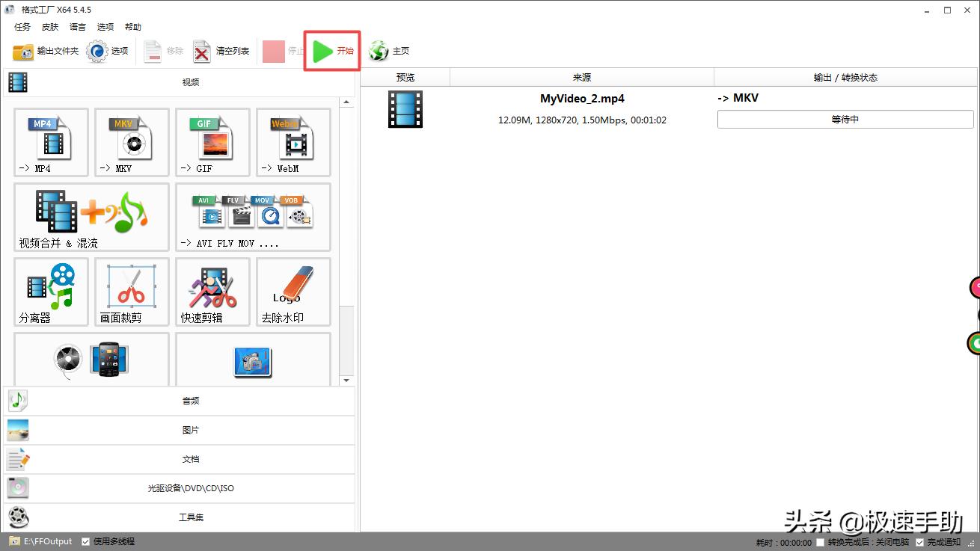The image size is (980, 551).
Task: Collapse the 视频 category section
Action: (x=178, y=82)
